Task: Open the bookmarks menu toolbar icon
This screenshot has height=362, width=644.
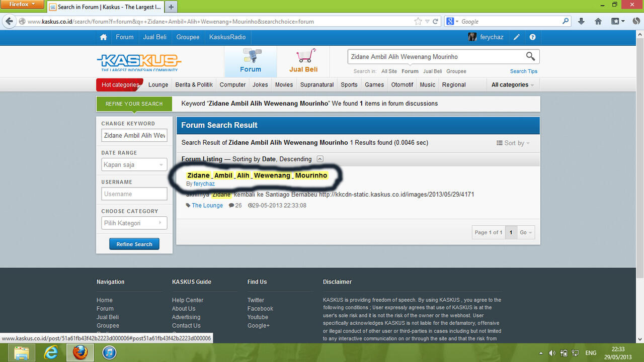Action: tap(617, 22)
